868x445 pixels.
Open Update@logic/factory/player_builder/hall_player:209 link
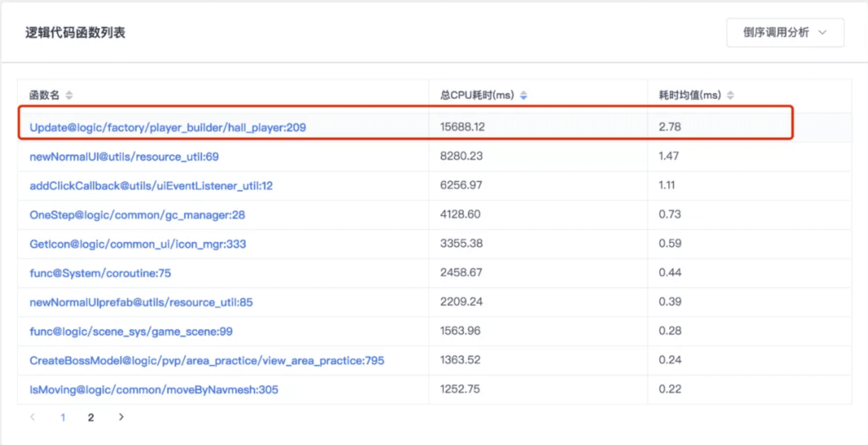168,127
